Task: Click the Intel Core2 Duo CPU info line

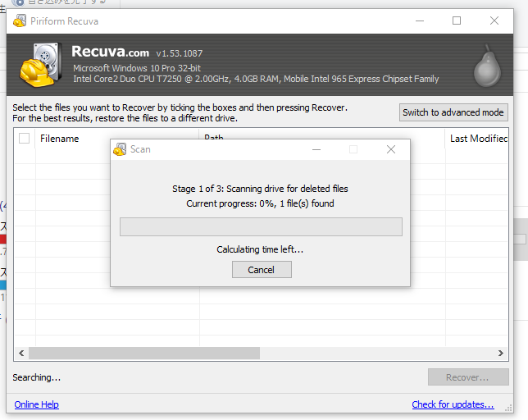Action: click(x=256, y=79)
